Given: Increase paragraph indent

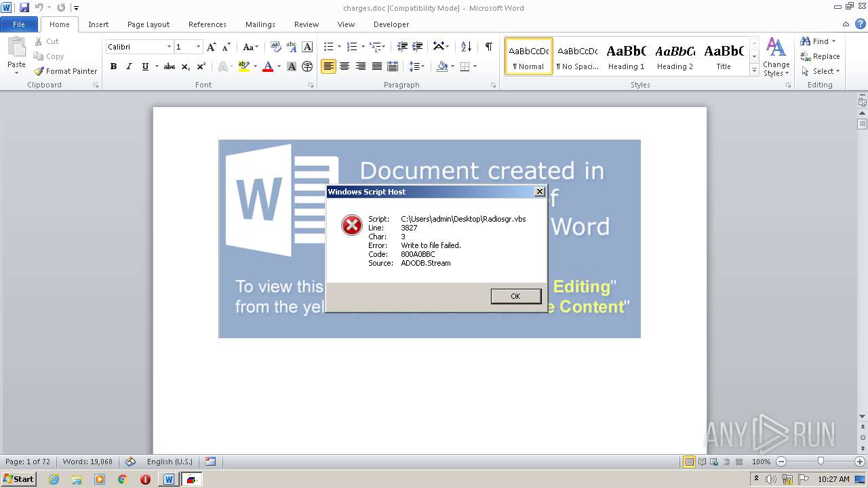Looking at the screenshot, I should (418, 47).
